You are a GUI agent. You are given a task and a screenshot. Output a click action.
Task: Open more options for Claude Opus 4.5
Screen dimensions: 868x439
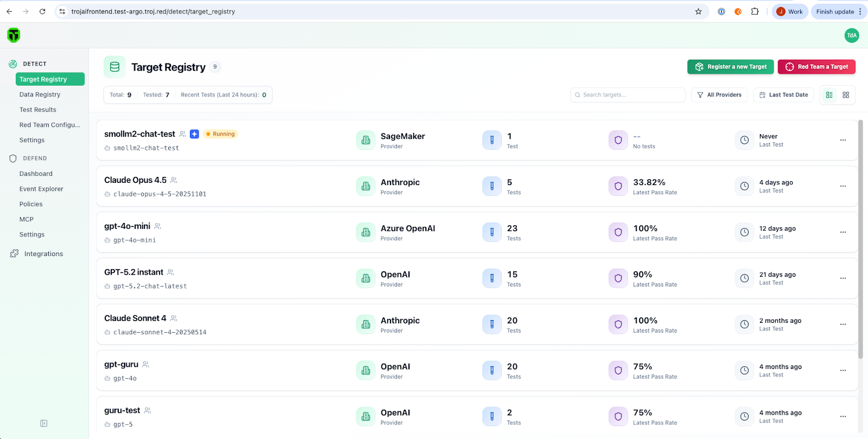[843, 186]
